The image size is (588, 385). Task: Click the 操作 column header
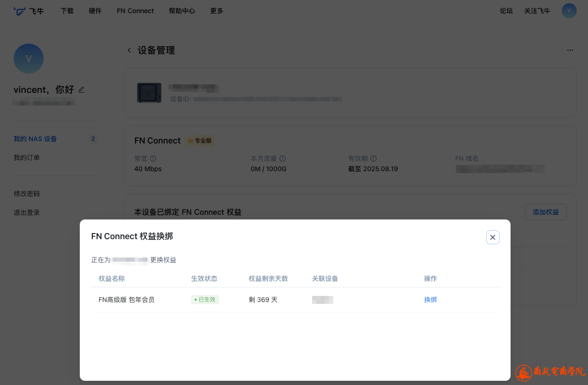click(430, 279)
